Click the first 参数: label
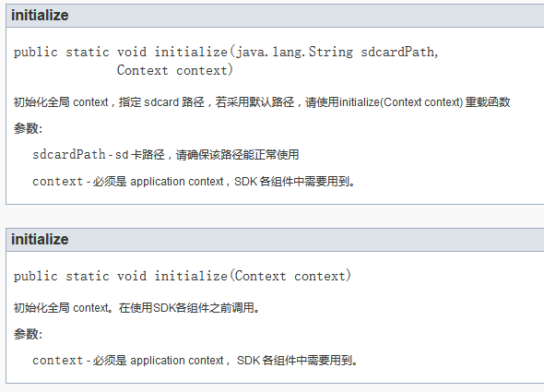The width and height of the screenshot is (544, 392). coord(28,128)
